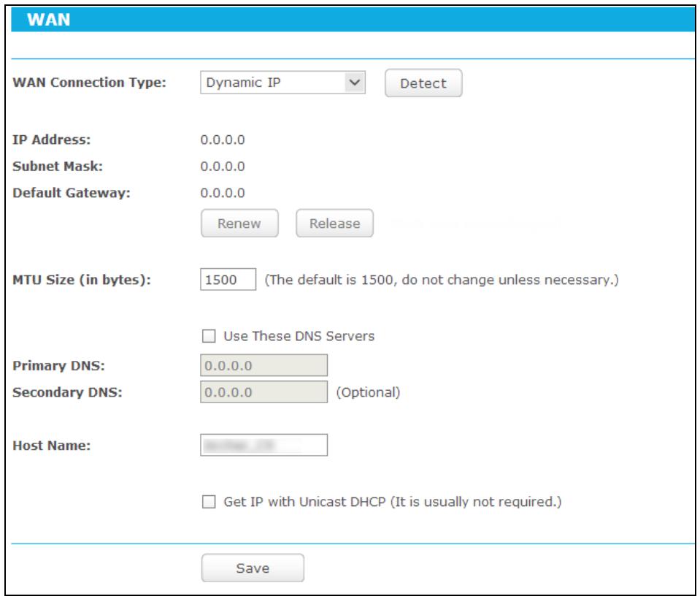The height and width of the screenshot is (599, 700).
Task: Click the MTU Size (in bytes) label
Action: point(82,280)
